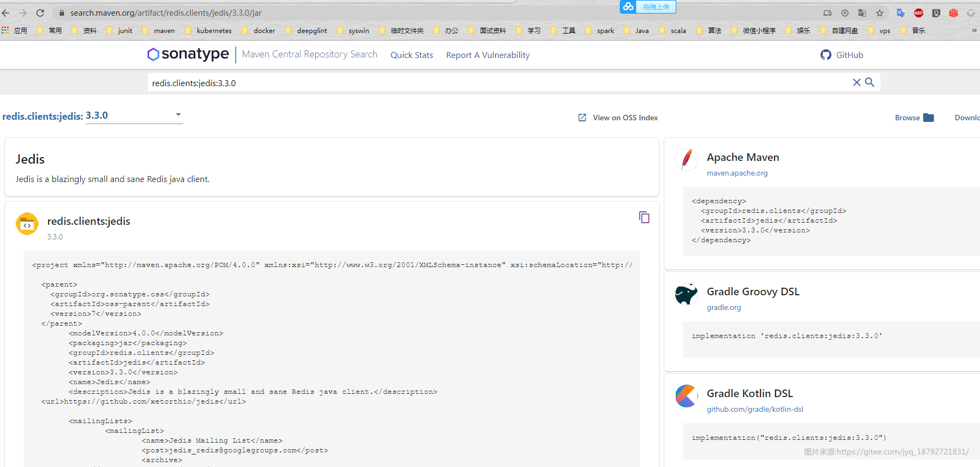Bookmark this page with the star icon
The image size is (980, 467).
[x=880, y=13]
